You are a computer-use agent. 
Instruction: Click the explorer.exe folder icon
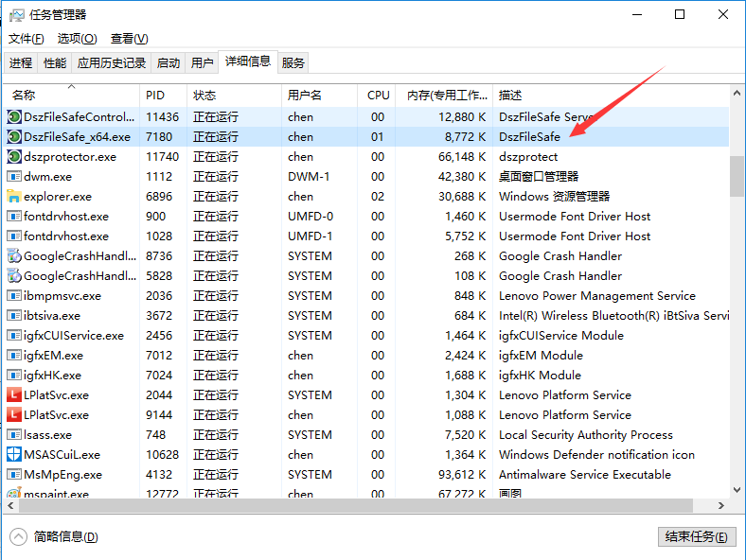(14, 197)
